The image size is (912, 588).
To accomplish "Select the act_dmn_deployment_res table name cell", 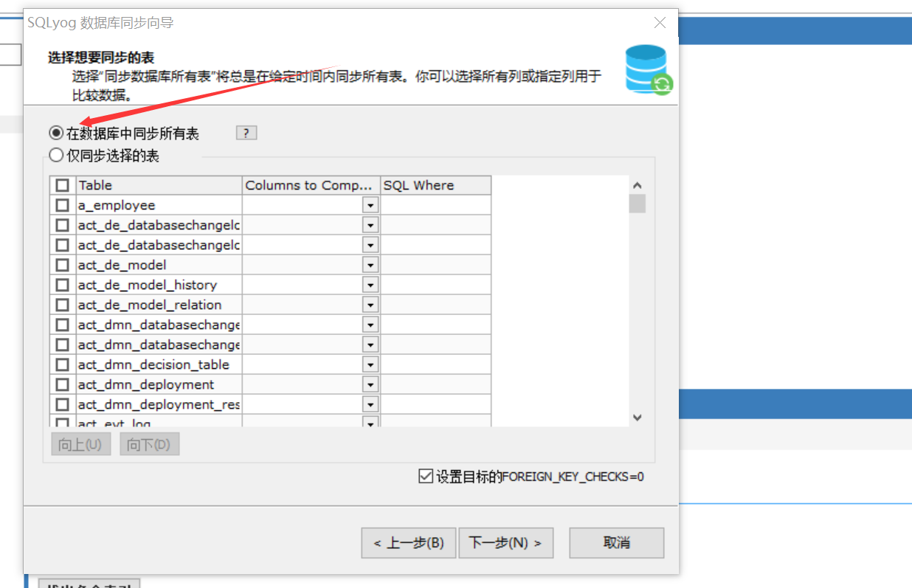I will coord(159,404).
